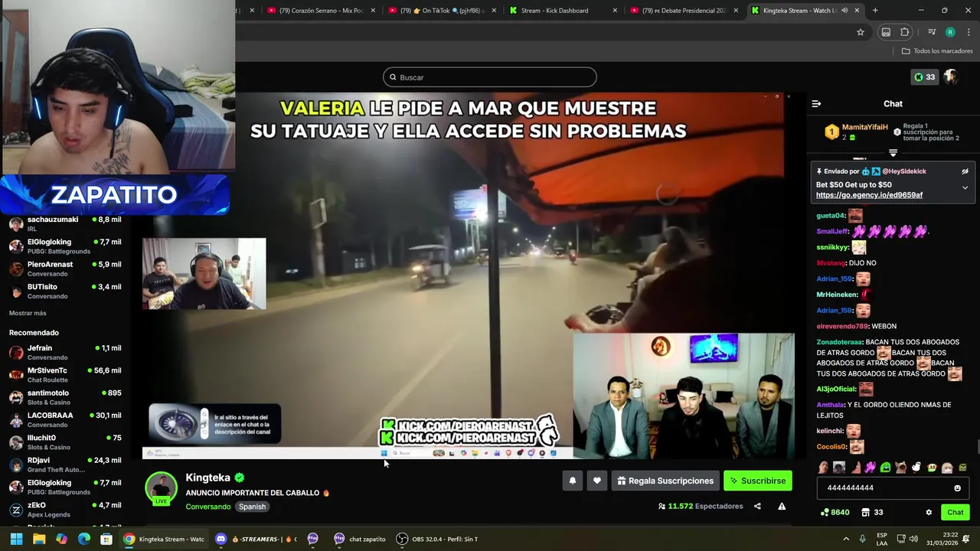Mute the Kingteka Stream tab audio

point(844,11)
